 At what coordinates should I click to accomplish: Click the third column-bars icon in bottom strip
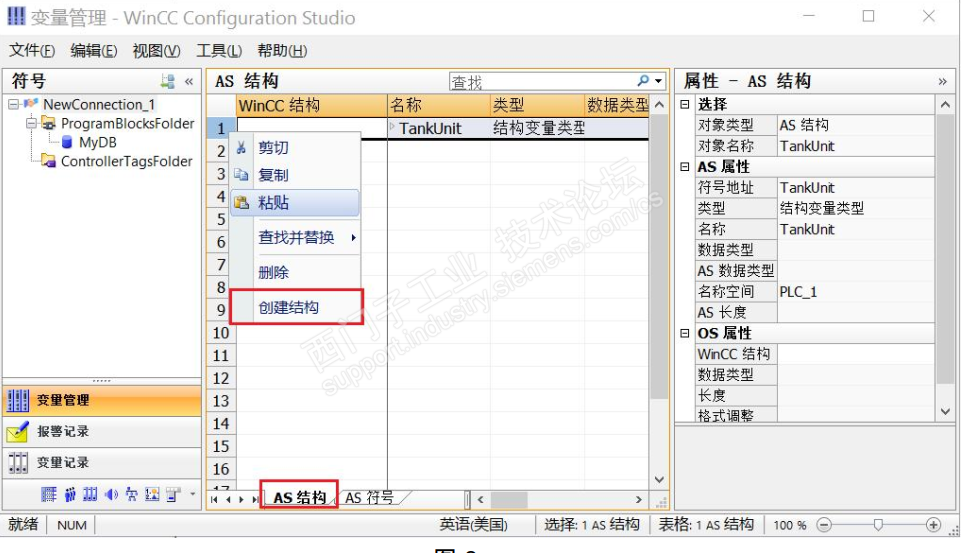pos(90,494)
